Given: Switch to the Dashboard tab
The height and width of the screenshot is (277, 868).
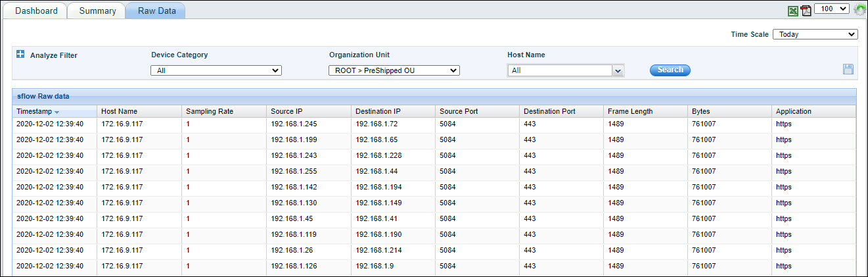Looking at the screenshot, I should (36, 11).
